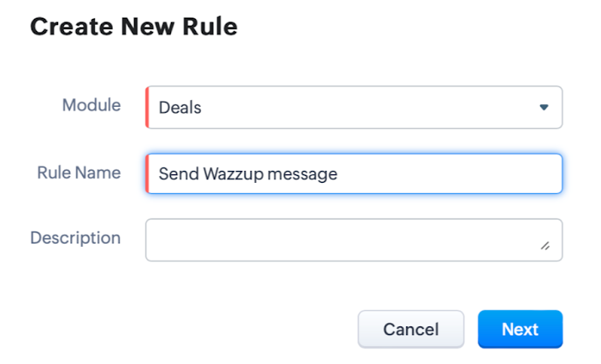This screenshot has width=601, height=364.
Task: Click the Next button
Action: point(520,329)
